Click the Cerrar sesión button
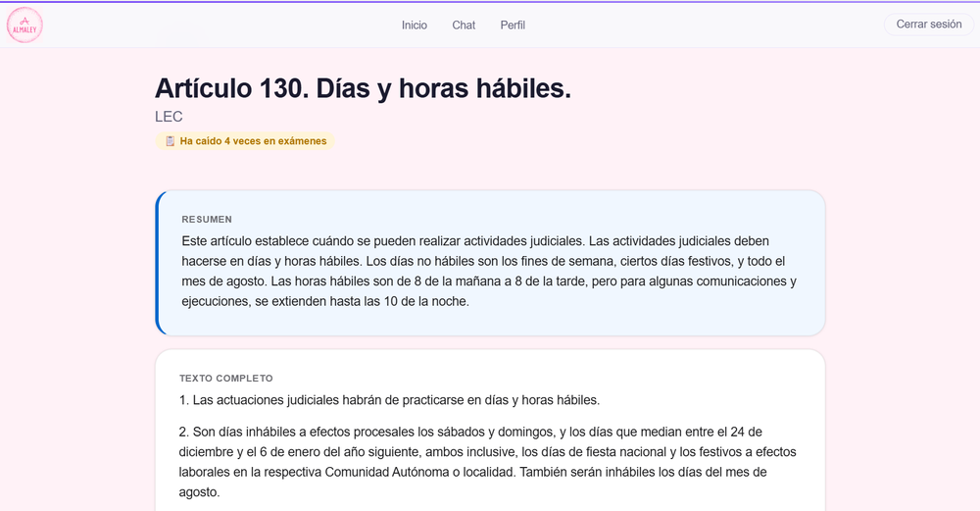 click(x=929, y=25)
